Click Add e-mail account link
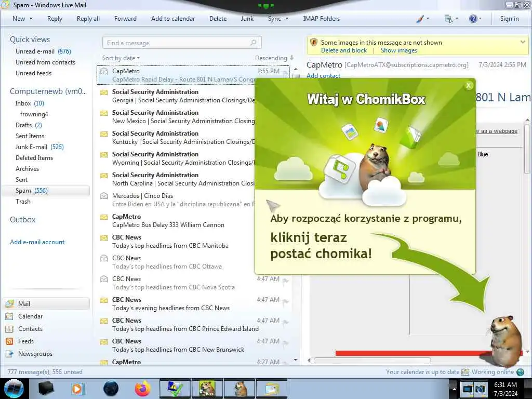 click(37, 242)
